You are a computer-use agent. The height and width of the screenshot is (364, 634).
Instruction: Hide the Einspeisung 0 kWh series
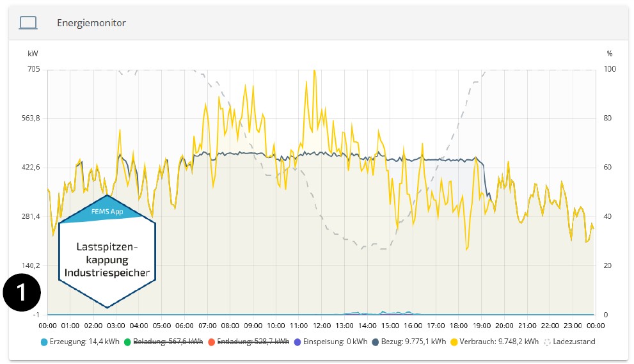(x=331, y=342)
